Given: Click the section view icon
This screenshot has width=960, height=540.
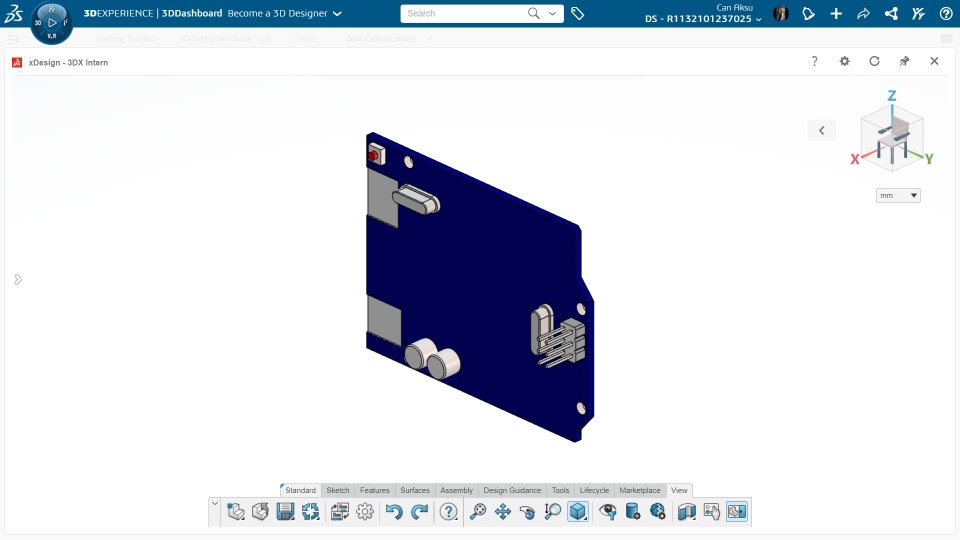Looking at the screenshot, I should pyautogui.click(x=686, y=511).
